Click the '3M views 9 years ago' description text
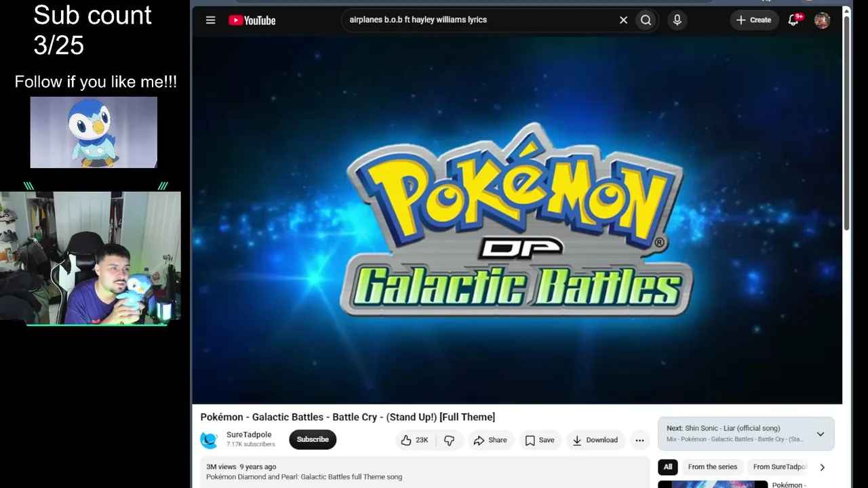Viewport: 868px width, 488px height. click(x=241, y=467)
